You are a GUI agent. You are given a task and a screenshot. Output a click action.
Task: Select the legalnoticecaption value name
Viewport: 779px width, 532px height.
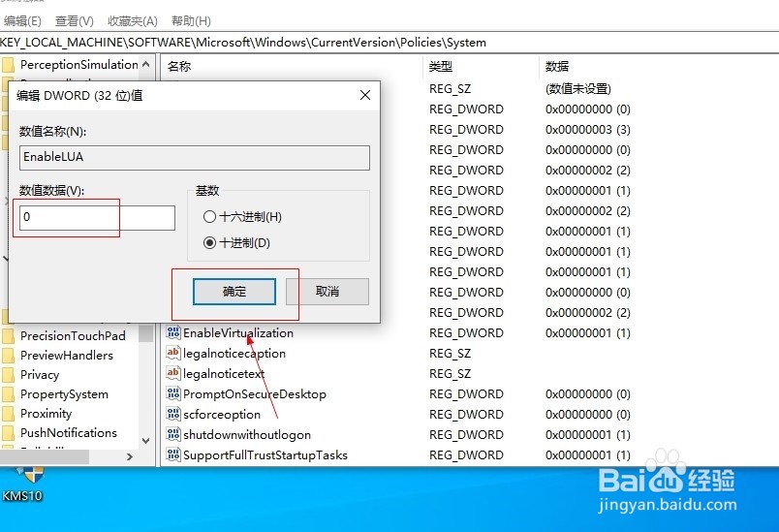[x=234, y=353]
